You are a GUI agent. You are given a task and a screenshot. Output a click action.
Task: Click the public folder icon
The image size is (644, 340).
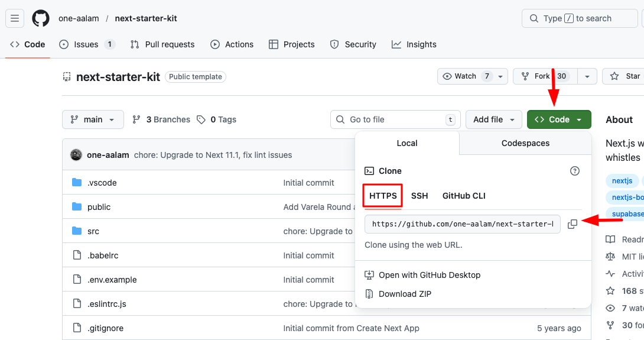[x=77, y=207]
